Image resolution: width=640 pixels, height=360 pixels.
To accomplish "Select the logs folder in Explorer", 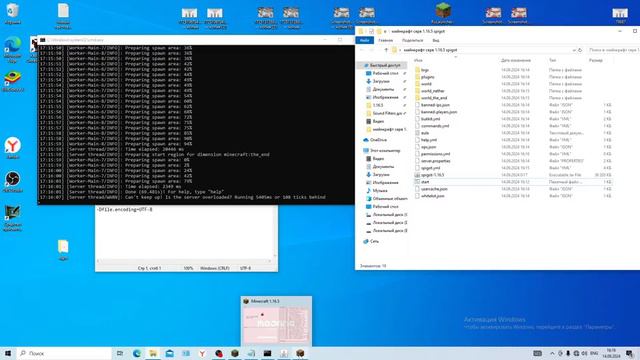I will 425,70.
